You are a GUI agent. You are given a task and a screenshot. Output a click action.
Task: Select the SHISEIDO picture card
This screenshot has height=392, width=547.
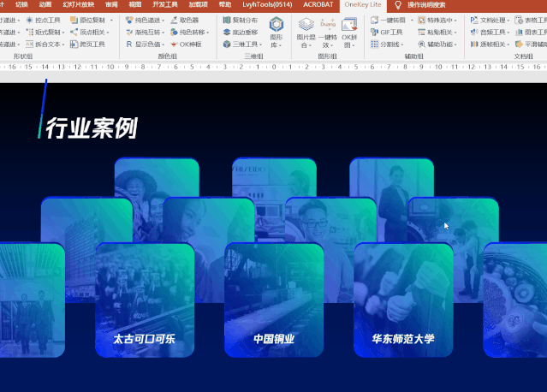coord(274,177)
